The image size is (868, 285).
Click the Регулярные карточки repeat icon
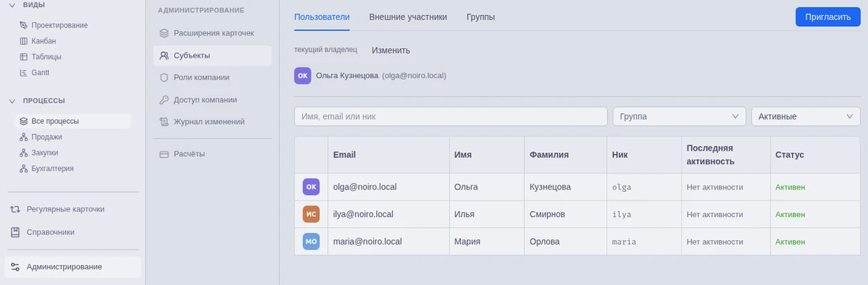click(16, 209)
